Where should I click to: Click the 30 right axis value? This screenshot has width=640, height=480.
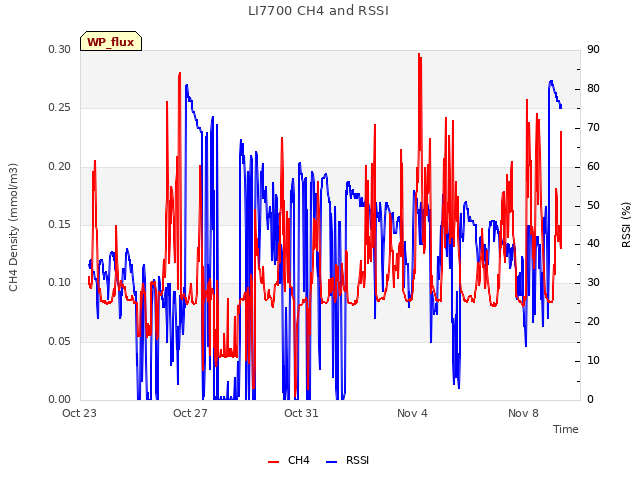point(593,282)
